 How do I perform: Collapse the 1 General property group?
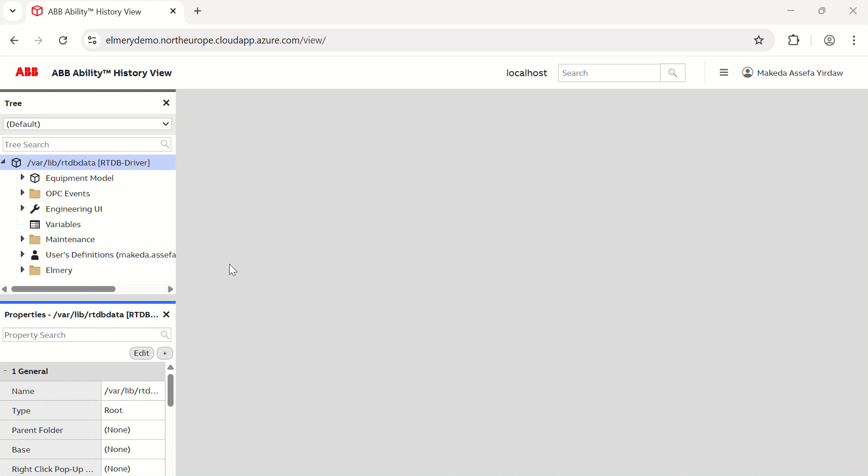(5, 371)
